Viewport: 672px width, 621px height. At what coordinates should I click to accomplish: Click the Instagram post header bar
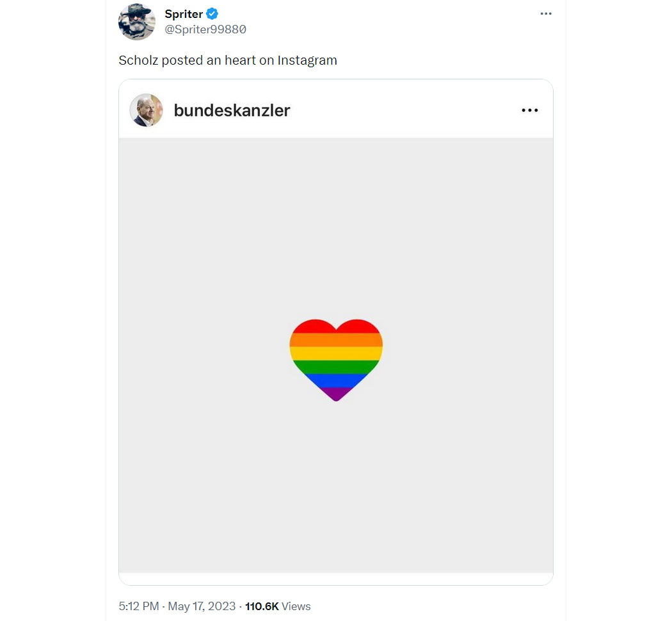coord(336,109)
